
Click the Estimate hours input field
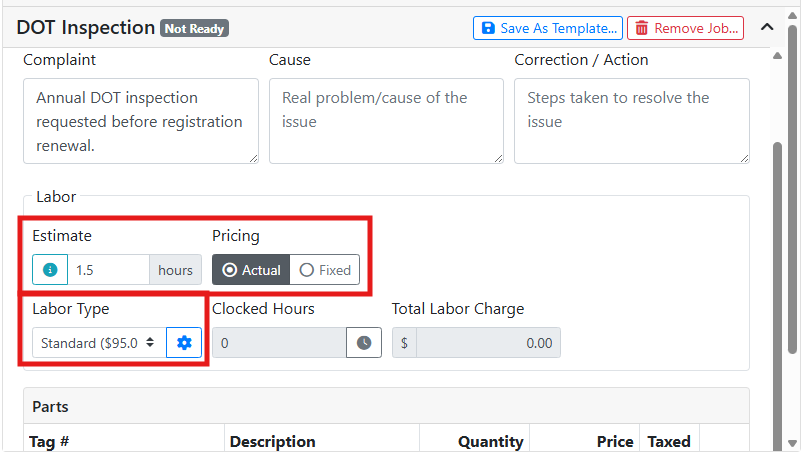click(109, 270)
